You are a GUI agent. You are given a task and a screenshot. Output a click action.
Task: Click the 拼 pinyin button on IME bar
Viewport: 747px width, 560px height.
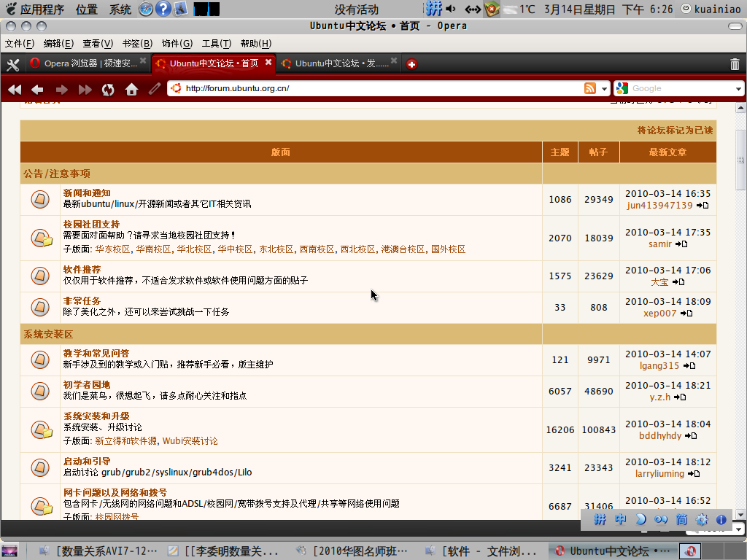click(x=600, y=519)
